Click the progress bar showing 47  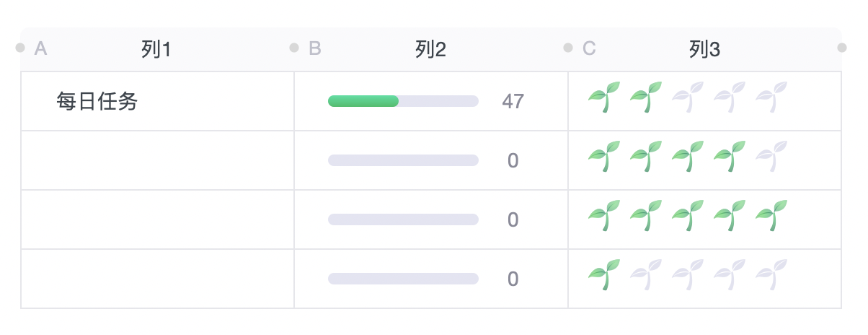pyautogui.click(x=403, y=101)
